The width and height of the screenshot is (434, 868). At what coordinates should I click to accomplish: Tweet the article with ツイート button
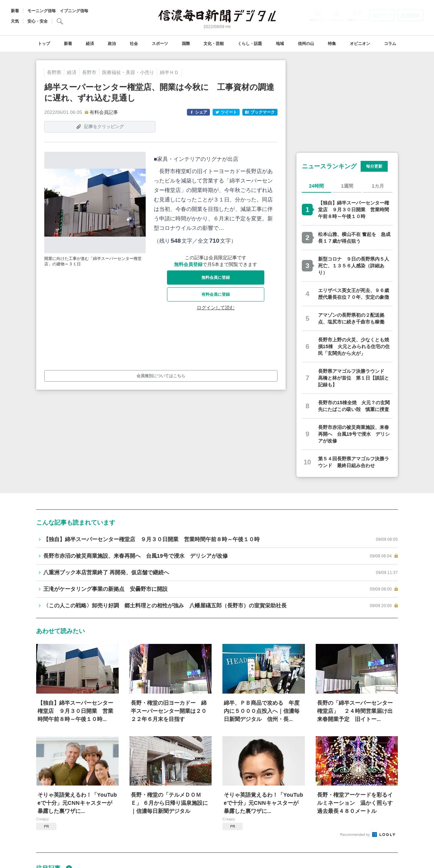226,112
